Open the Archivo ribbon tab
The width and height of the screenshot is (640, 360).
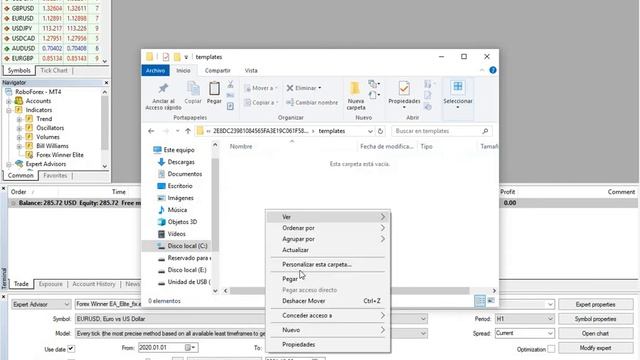click(156, 71)
